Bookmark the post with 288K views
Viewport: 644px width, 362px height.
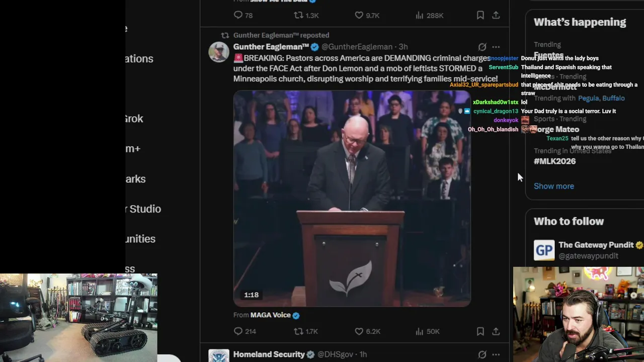480,15
